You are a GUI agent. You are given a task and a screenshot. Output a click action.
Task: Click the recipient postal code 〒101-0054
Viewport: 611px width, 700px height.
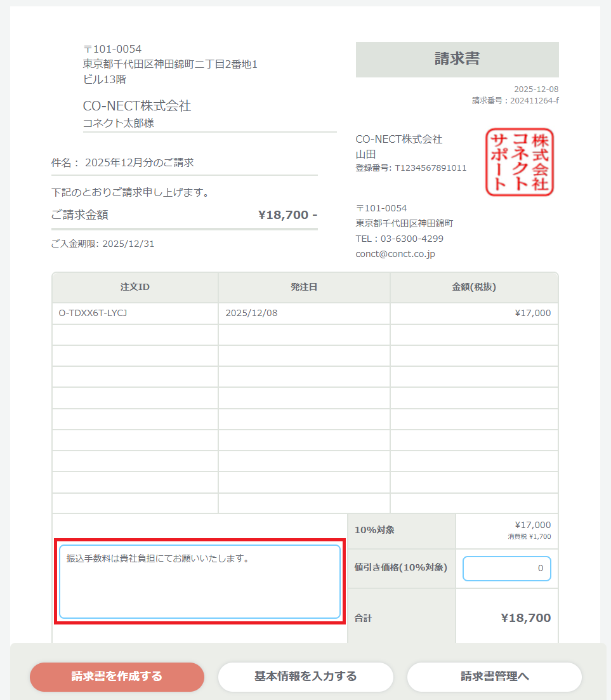pos(112,49)
